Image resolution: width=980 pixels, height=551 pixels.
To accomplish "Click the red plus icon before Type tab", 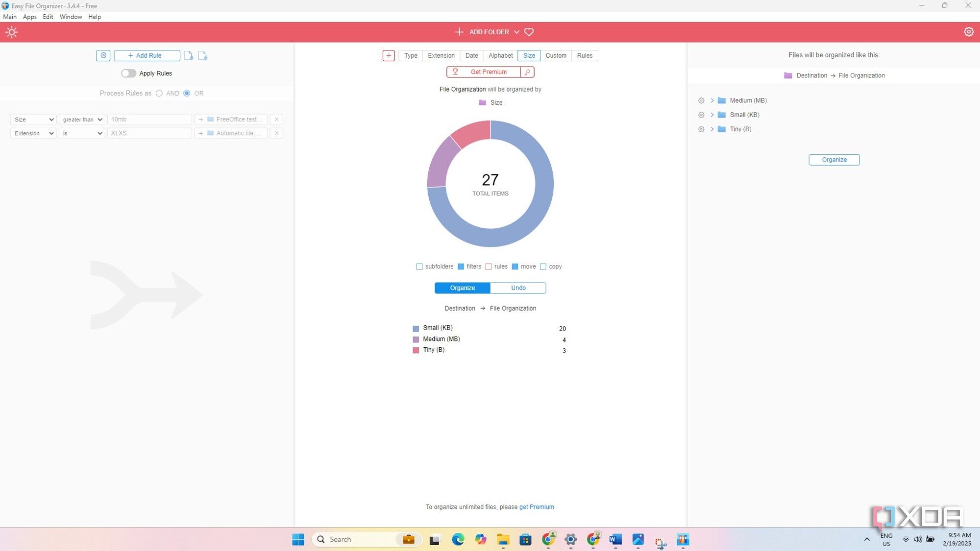I will [389, 55].
